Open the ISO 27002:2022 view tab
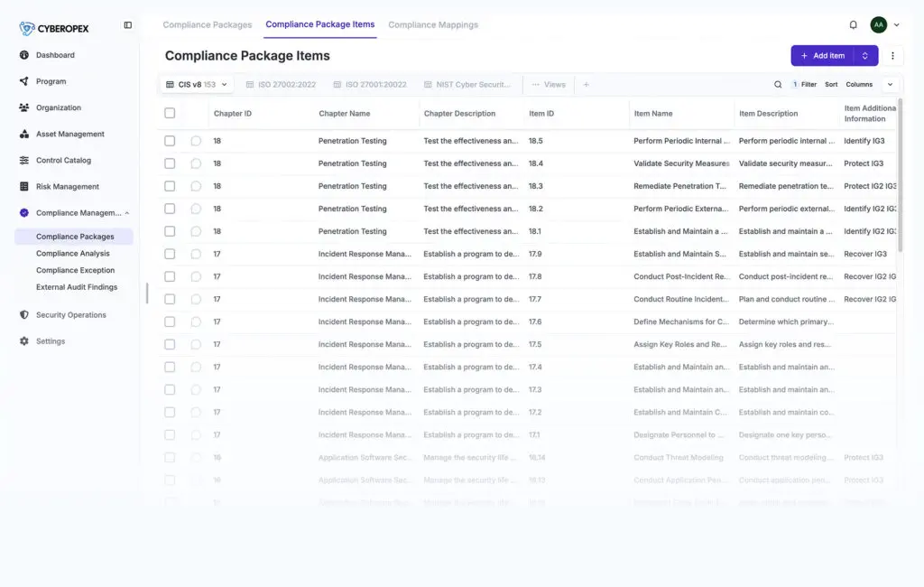This screenshot has width=924, height=587. coord(281,84)
